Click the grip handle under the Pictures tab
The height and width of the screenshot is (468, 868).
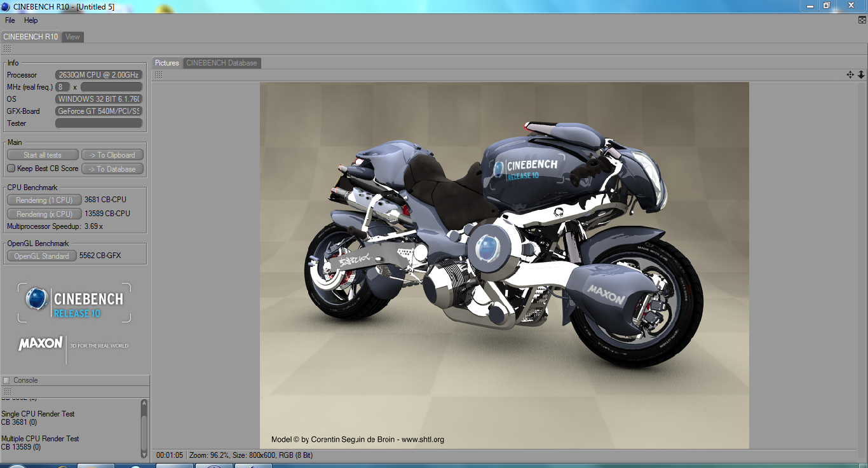pos(158,75)
